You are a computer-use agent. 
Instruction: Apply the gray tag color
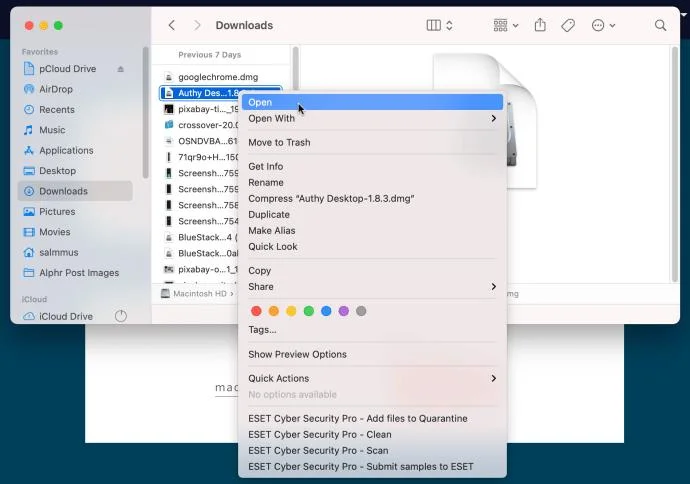click(361, 311)
